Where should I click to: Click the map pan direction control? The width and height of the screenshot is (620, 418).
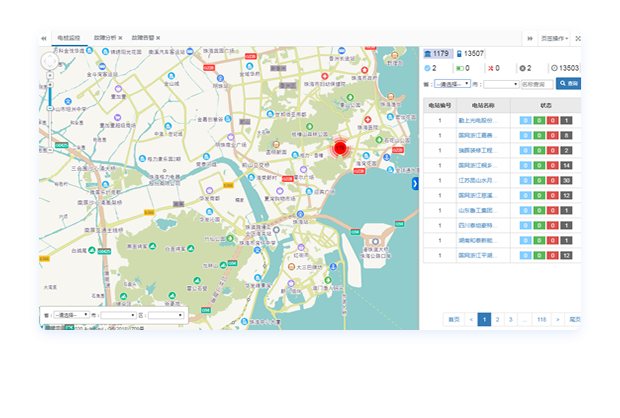point(50,61)
